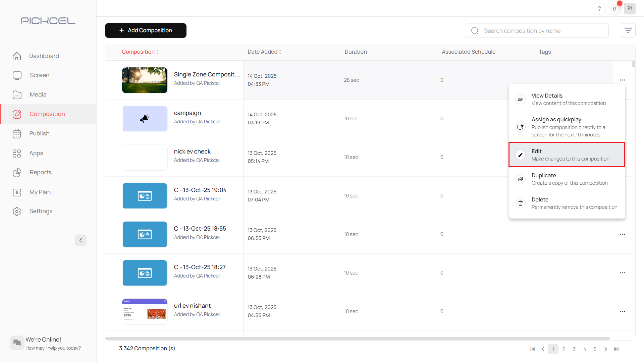
Task: Focus the Search composition by name field
Action: [x=537, y=31]
